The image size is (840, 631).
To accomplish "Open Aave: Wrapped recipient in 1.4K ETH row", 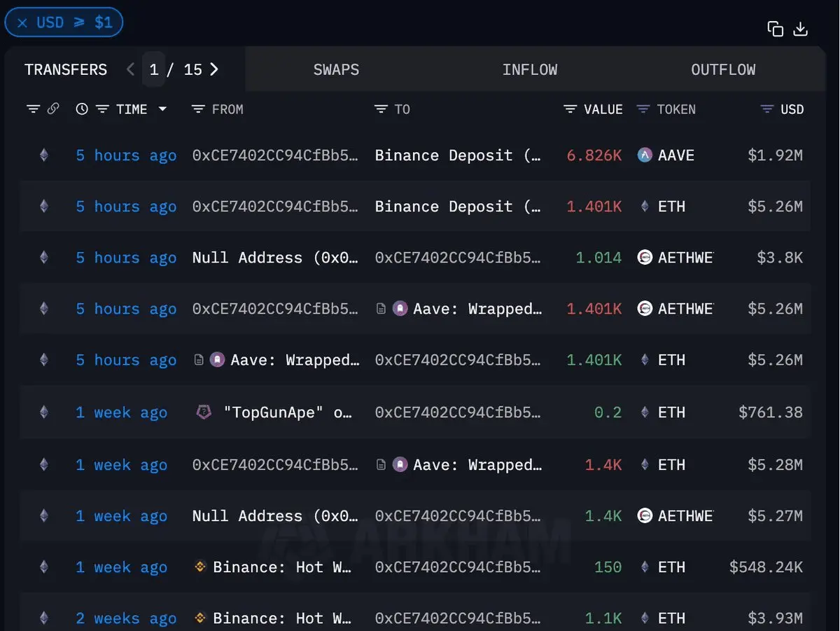I will click(477, 465).
